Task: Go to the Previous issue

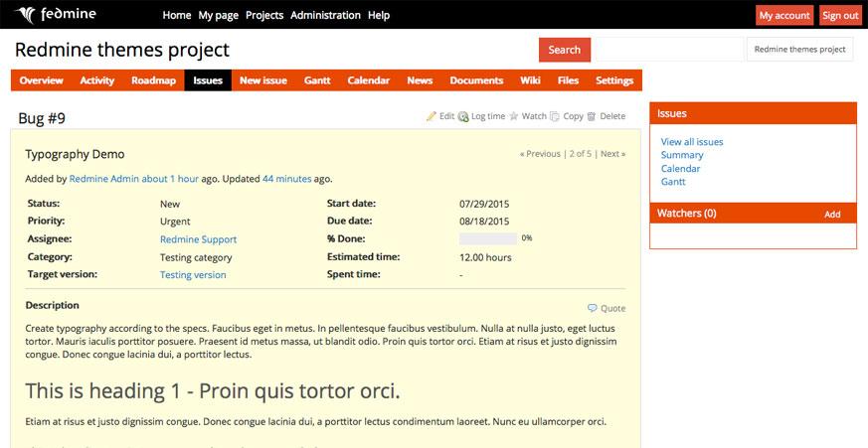Action: tap(540, 154)
